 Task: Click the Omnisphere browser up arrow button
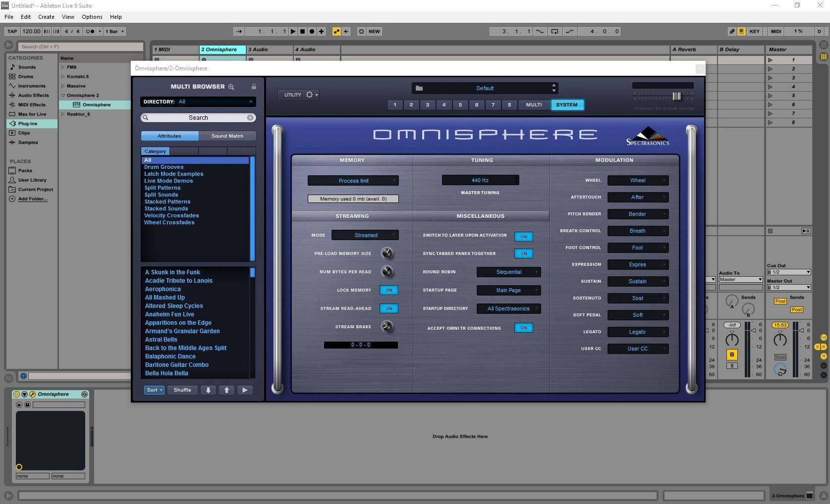[226, 390]
